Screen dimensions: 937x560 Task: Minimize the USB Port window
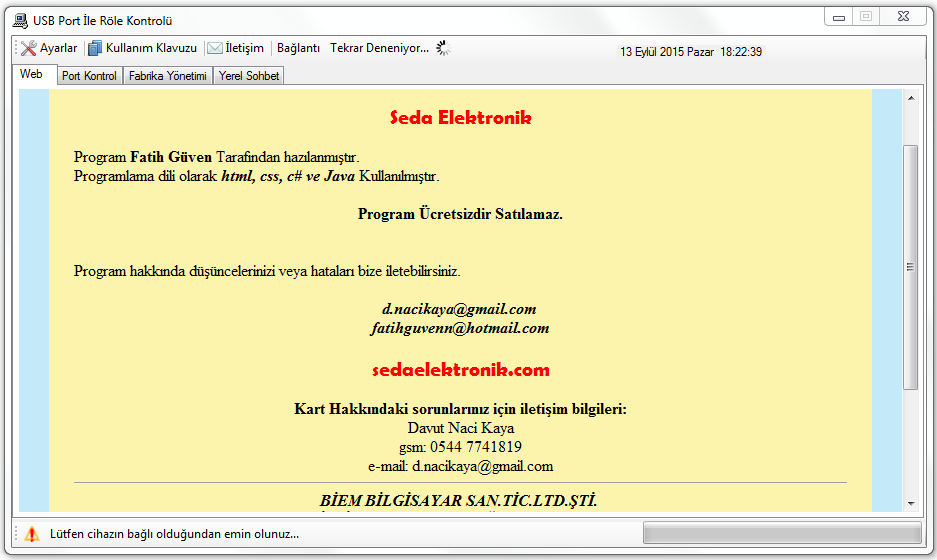coord(839,17)
